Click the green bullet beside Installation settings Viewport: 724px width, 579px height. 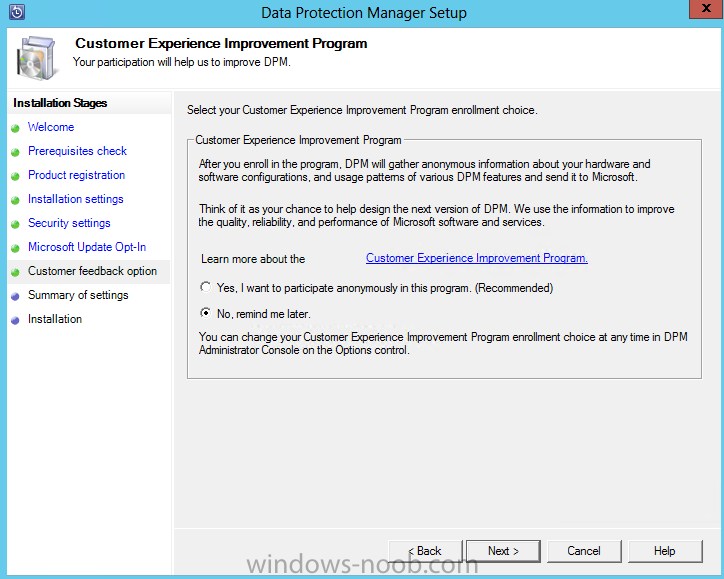(x=16, y=200)
